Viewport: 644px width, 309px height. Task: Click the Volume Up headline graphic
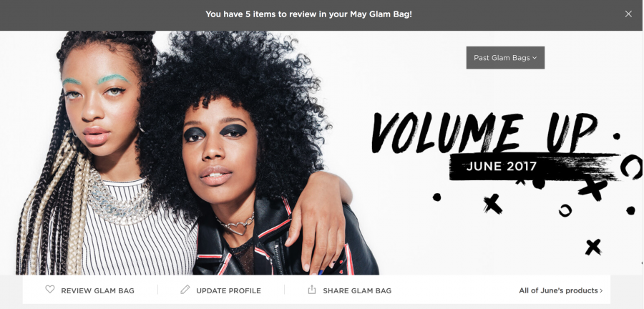(x=484, y=132)
